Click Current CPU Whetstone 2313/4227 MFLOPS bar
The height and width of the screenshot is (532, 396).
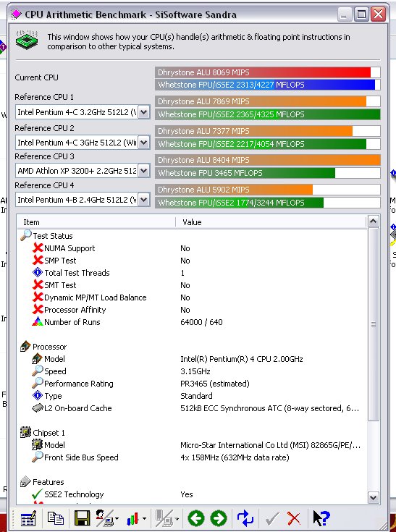(268, 85)
